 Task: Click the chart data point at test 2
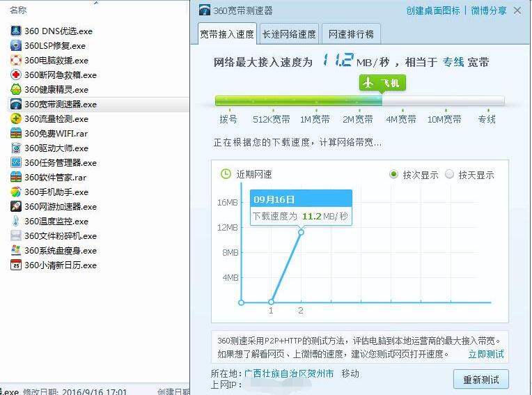[x=301, y=232]
